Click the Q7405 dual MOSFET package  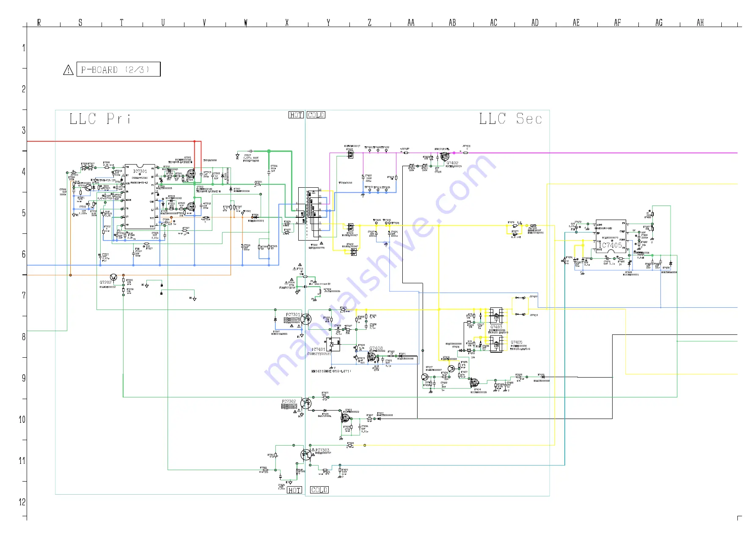(x=496, y=344)
